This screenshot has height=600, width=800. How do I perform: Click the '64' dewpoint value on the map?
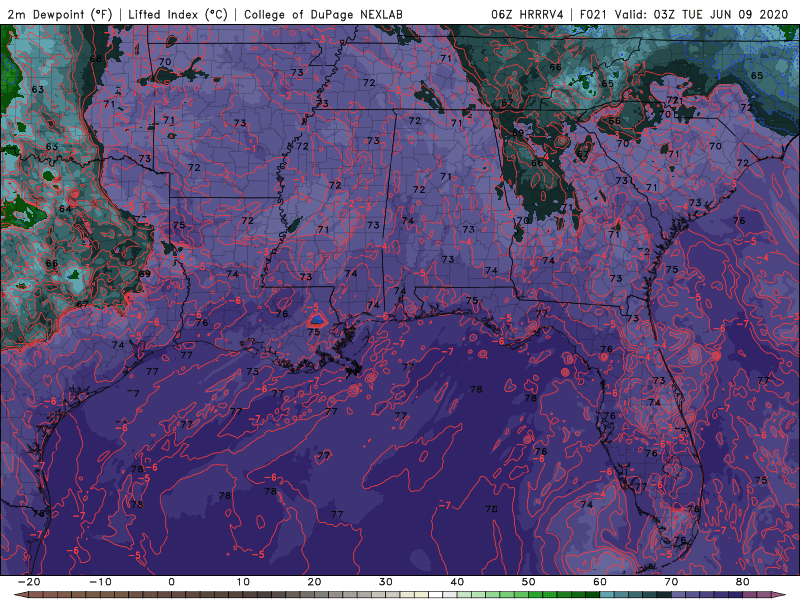click(x=65, y=209)
